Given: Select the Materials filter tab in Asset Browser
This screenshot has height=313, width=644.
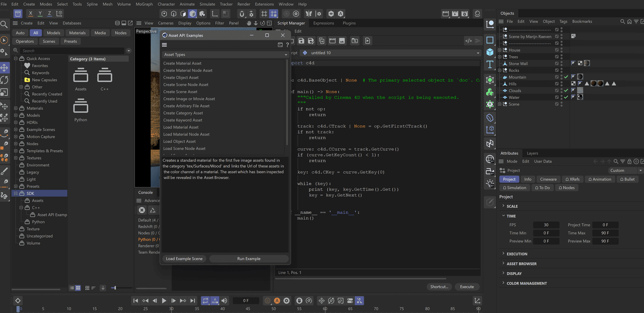Looking at the screenshot, I should [x=77, y=33].
